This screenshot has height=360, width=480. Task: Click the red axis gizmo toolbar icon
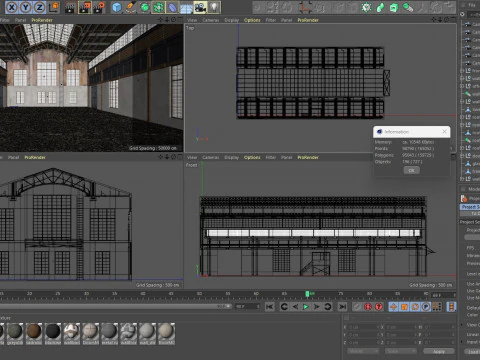(x=305, y=7)
